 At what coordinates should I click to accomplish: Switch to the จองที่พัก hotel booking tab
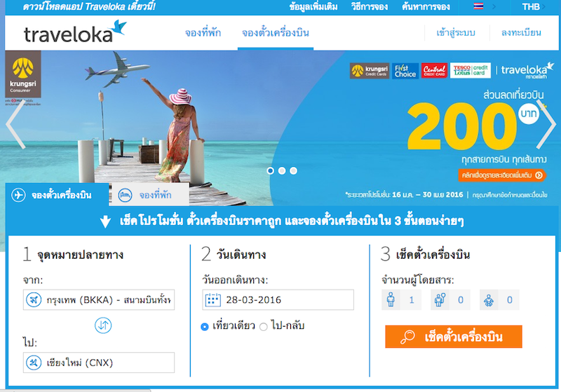[x=149, y=195]
